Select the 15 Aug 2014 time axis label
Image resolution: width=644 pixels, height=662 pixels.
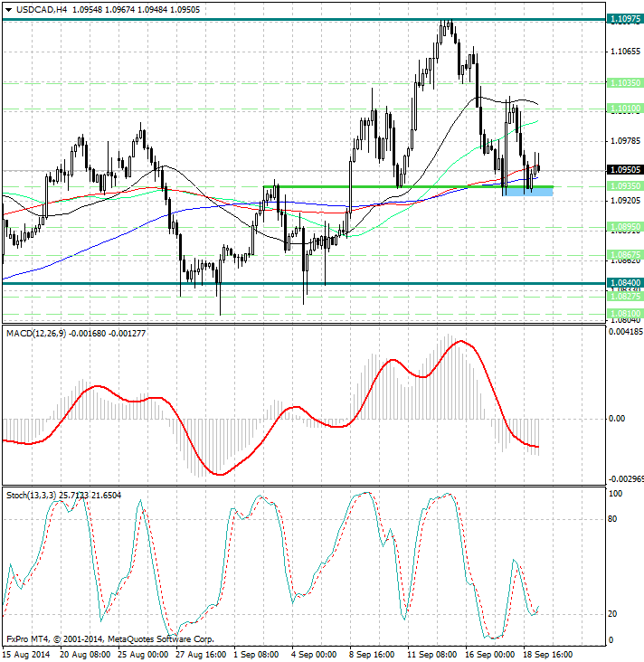(x=26, y=655)
